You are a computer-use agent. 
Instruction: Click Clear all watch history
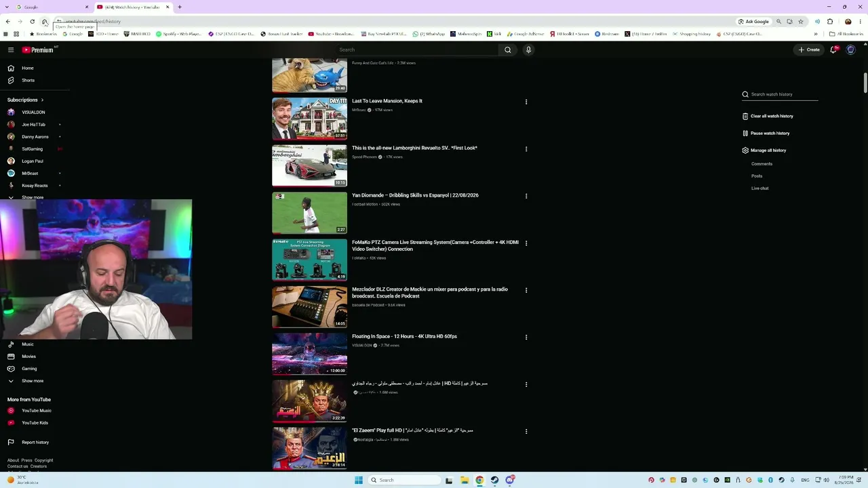[x=768, y=116]
